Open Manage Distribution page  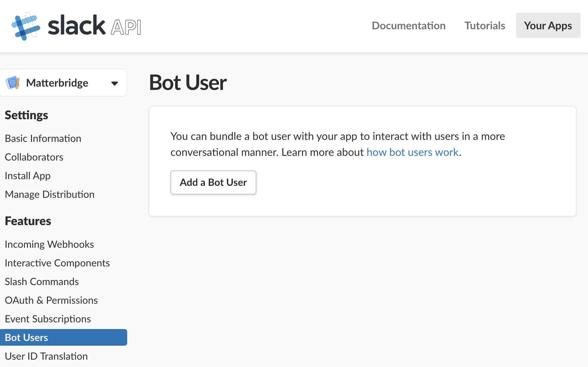(x=50, y=194)
